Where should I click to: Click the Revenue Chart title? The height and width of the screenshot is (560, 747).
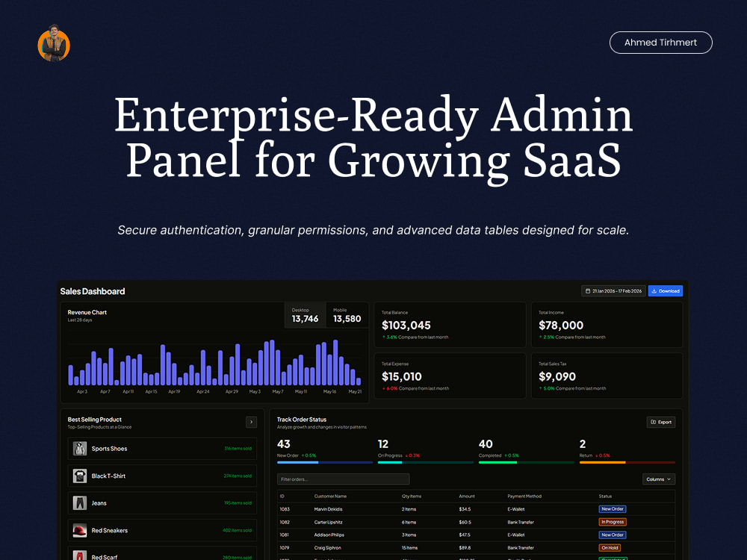(x=87, y=312)
